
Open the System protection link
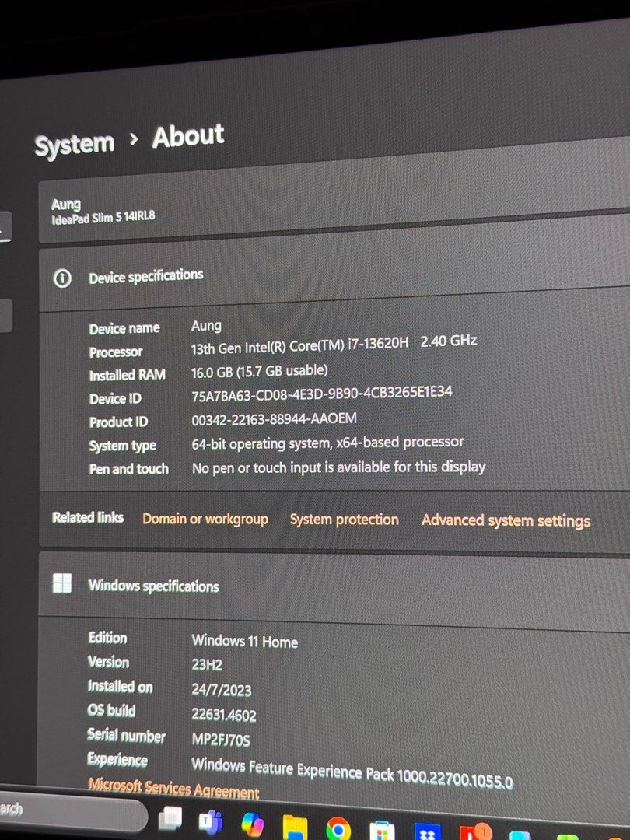[x=344, y=520]
